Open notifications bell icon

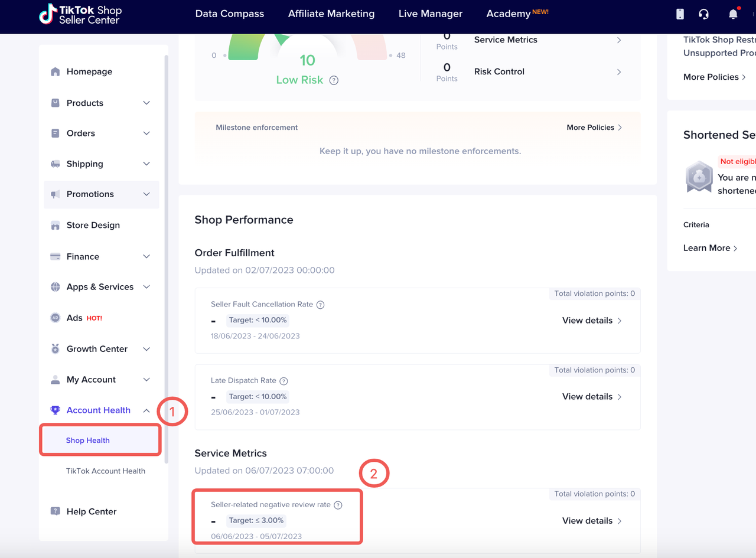coord(733,14)
